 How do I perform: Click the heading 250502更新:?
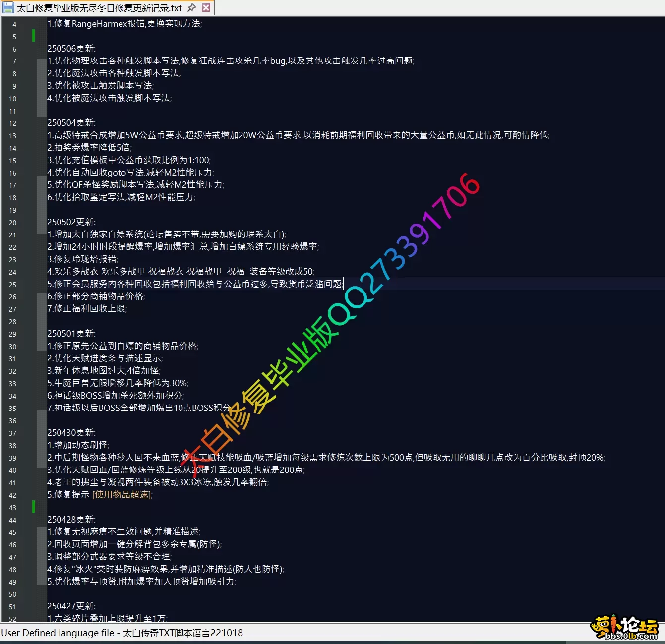(71, 222)
